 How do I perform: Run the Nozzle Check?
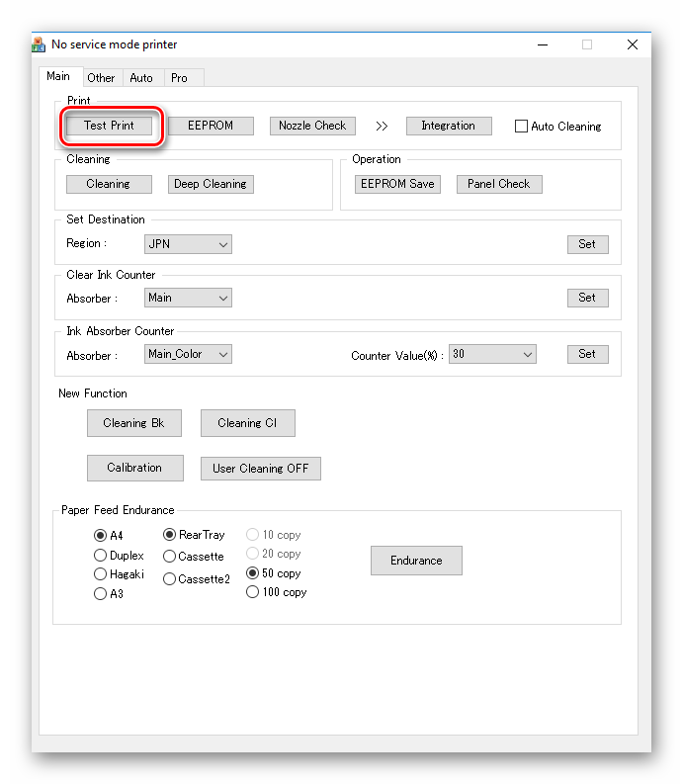(x=312, y=127)
